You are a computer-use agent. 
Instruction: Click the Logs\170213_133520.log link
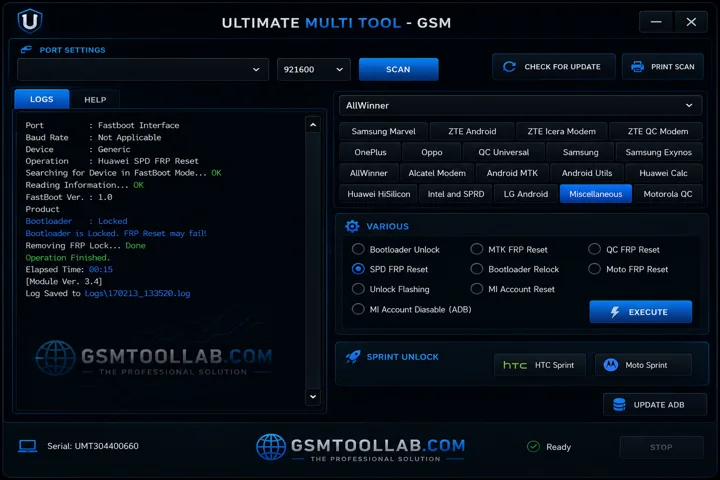137,293
